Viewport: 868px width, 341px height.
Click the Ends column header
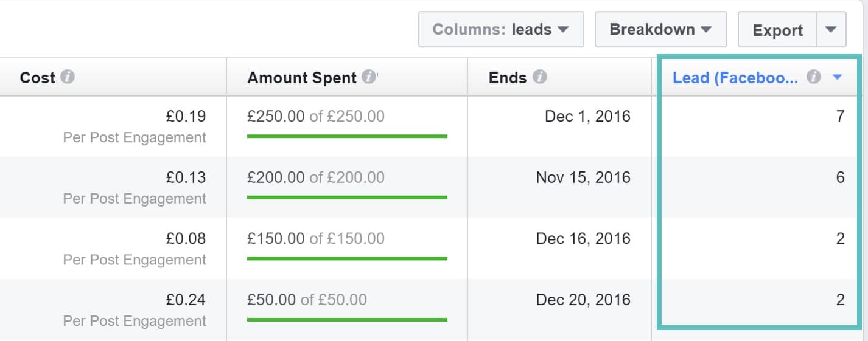coord(507,78)
